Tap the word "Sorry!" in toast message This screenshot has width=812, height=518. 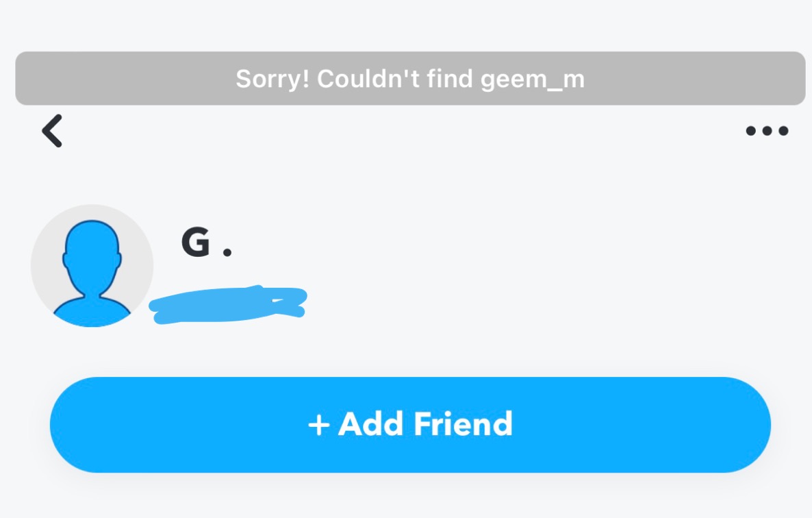click(x=272, y=79)
